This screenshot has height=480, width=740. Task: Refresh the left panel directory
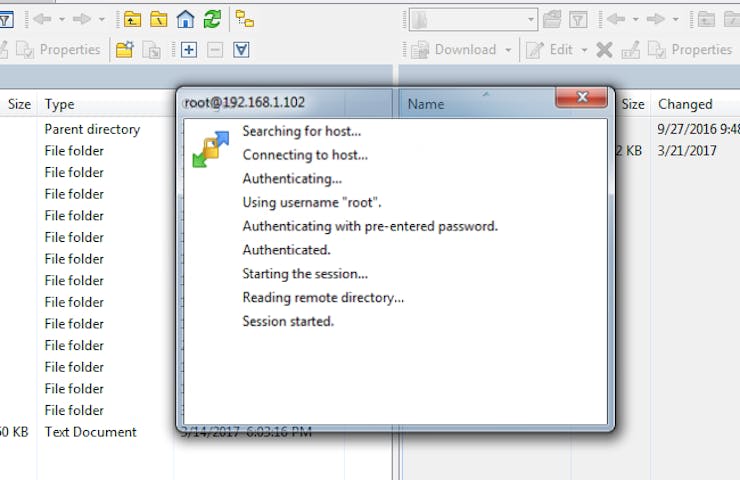(212, 19)
